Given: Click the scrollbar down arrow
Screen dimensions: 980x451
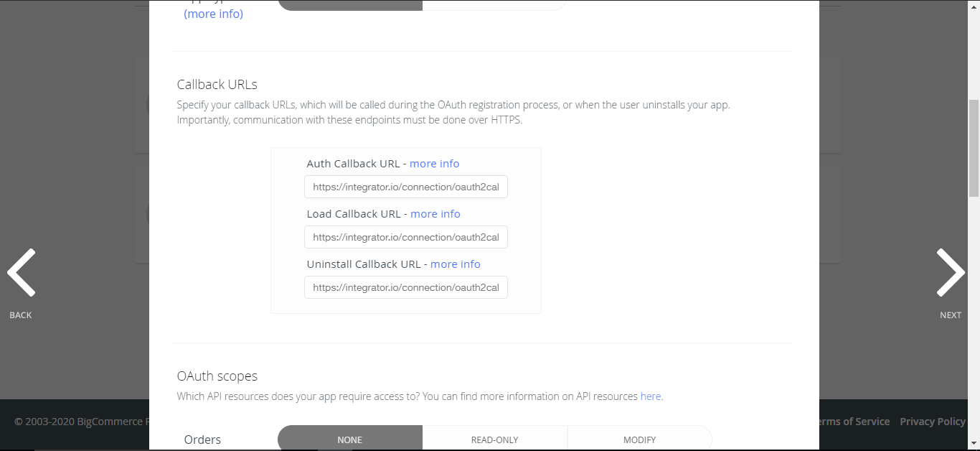Looking at the screenshot, I should tap(974, 445).
